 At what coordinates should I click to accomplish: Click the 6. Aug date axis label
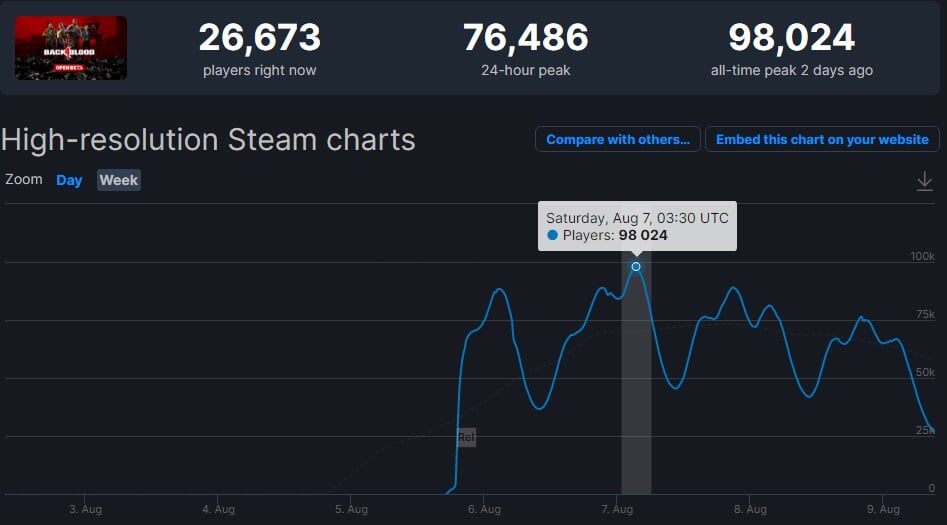484,509
